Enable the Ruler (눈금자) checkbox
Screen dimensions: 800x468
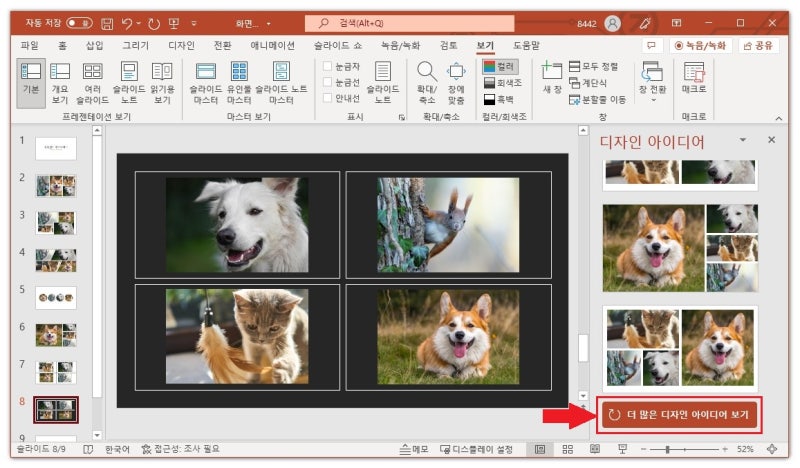coord(328,66)
